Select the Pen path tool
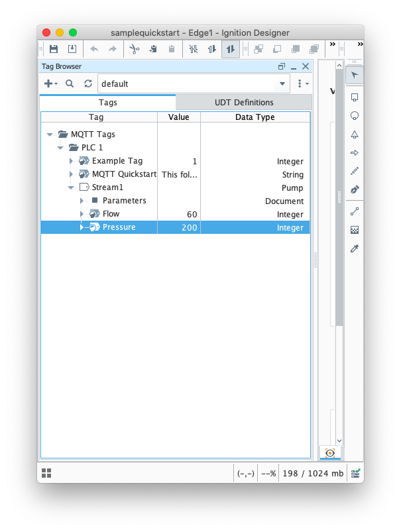401x532 pixels. (355, 189)
